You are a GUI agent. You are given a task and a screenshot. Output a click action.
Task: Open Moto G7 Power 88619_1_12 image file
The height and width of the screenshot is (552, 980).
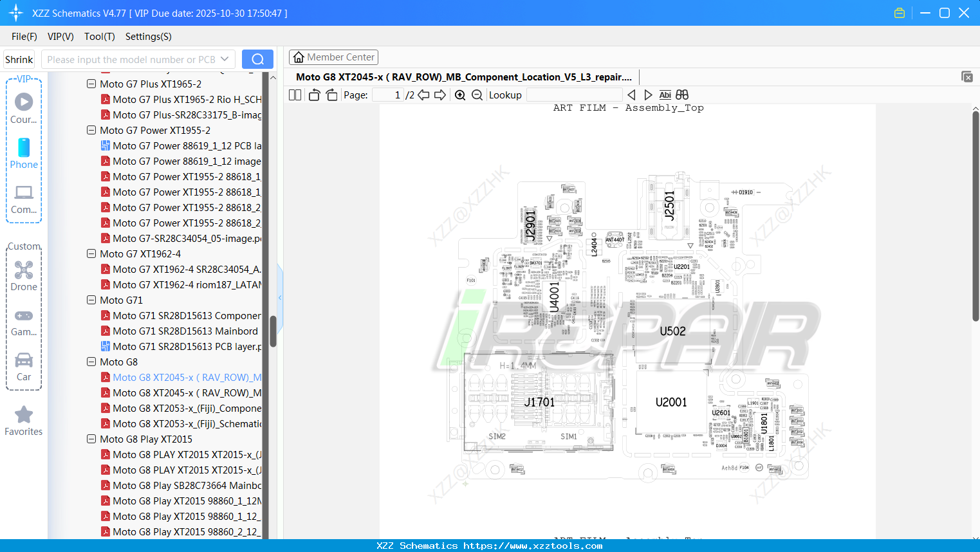(181, 161)
